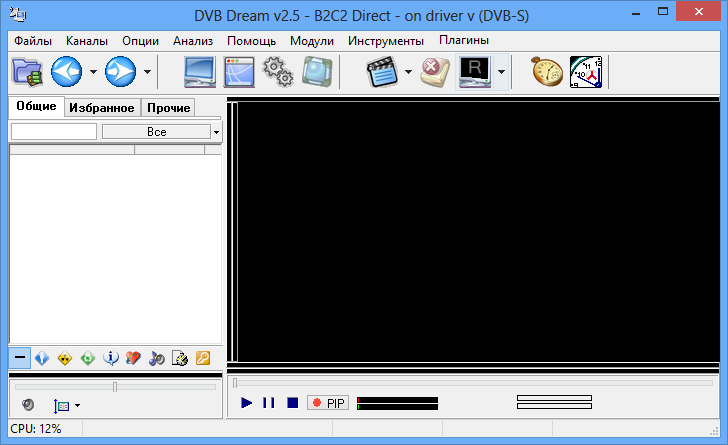Click the blue diamond icon
This screenshot has height=445, width=728.
click(42, 358)
